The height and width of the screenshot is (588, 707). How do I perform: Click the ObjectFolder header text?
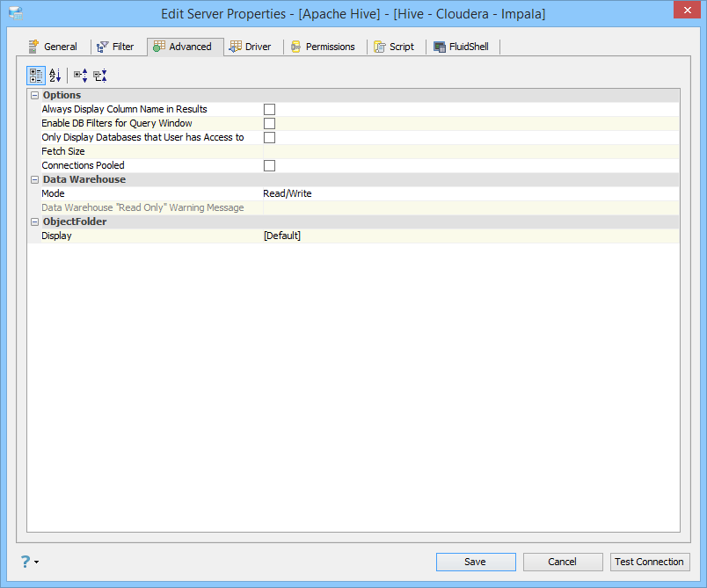click(x=75, y=221)
